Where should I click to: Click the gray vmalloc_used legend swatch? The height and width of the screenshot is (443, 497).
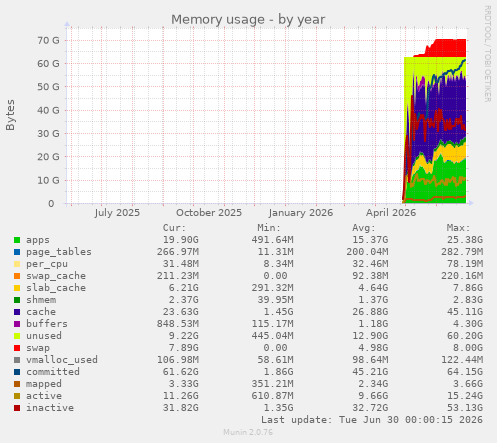(x=17, y=360)
